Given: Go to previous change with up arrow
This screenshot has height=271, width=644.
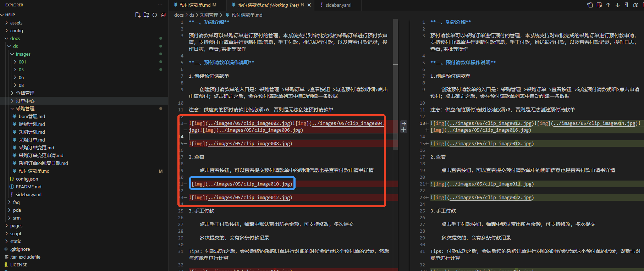Looking at the screenshot, I should [x=609, y=5].
